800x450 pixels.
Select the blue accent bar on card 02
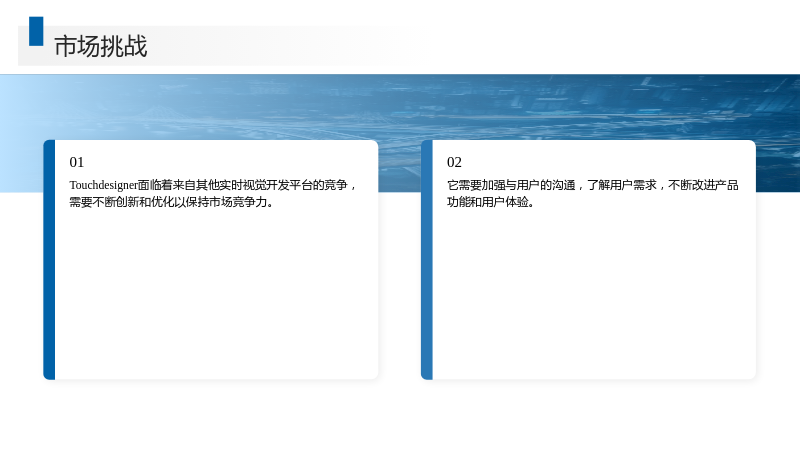pos(427,260)
